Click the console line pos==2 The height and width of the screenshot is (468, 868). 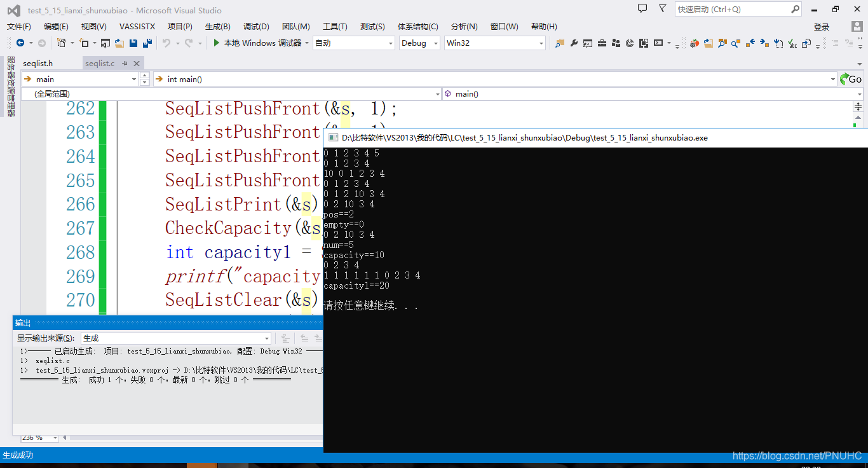(339, 214)
